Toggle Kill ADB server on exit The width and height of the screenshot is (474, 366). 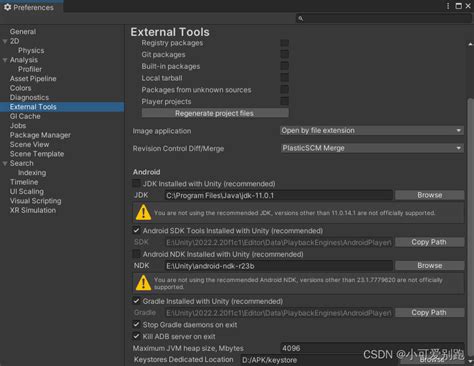point(136,336)
